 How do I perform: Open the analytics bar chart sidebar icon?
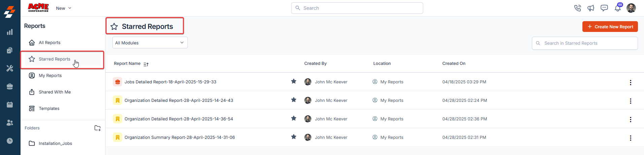(10, 32)
